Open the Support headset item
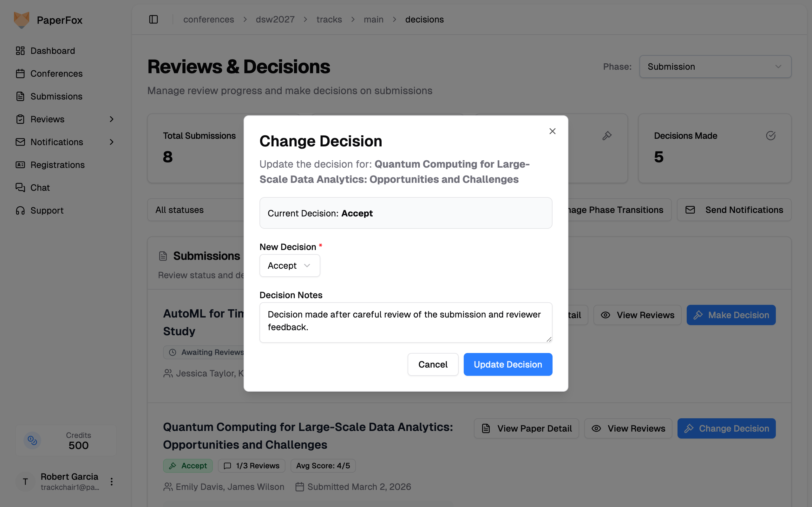Image resolution: width=812 pixels, height=507 pixels. click(47, 210)
